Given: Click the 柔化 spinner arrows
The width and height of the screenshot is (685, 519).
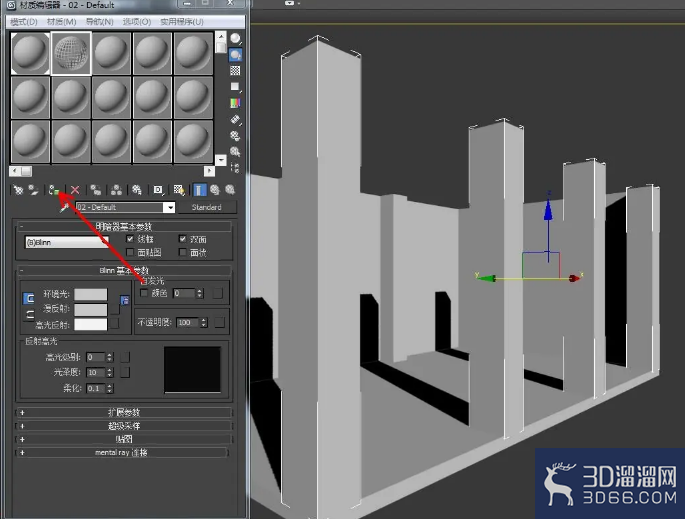Looking at the screenshot, I should 110,388.
